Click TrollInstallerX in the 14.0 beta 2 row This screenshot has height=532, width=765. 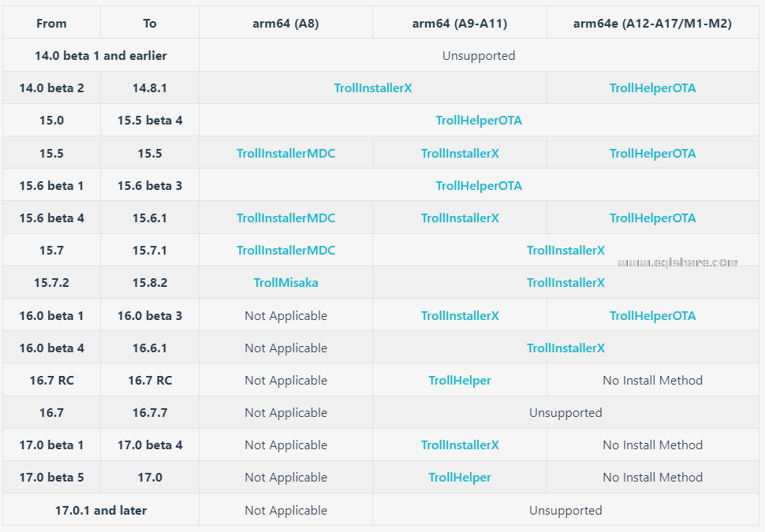pyautogui.click(x=372, y=88)
